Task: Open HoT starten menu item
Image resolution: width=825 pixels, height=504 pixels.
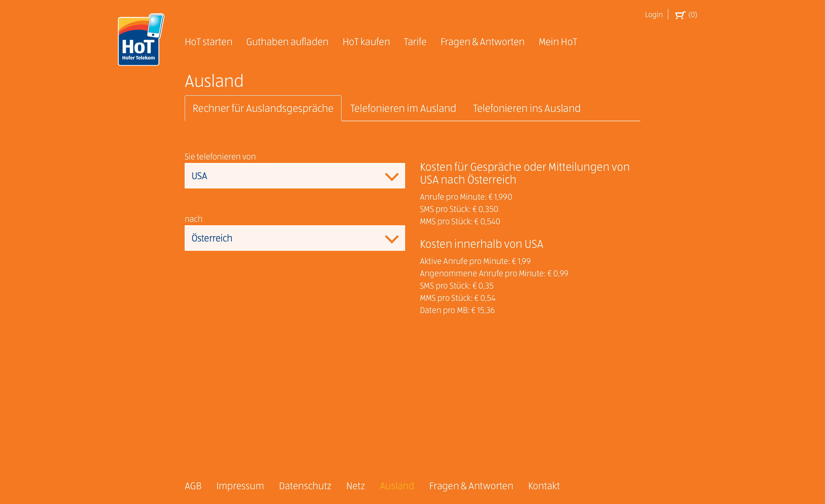Action: click(208, 42)
